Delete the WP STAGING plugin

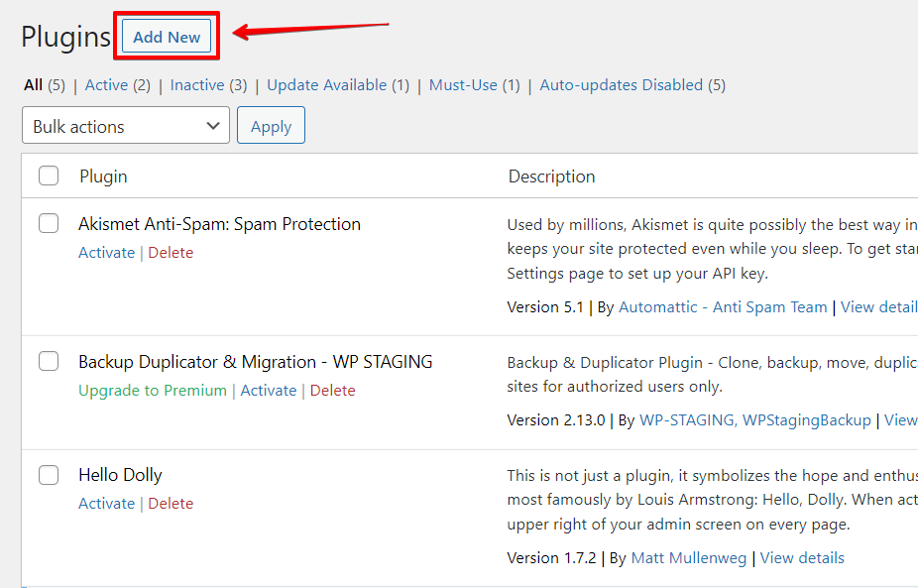tap(332, 390)
